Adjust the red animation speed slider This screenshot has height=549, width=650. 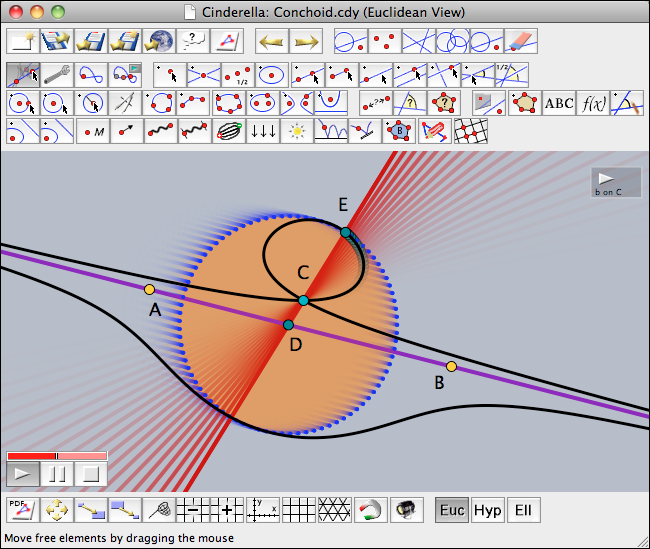click(x=57, y=456)
